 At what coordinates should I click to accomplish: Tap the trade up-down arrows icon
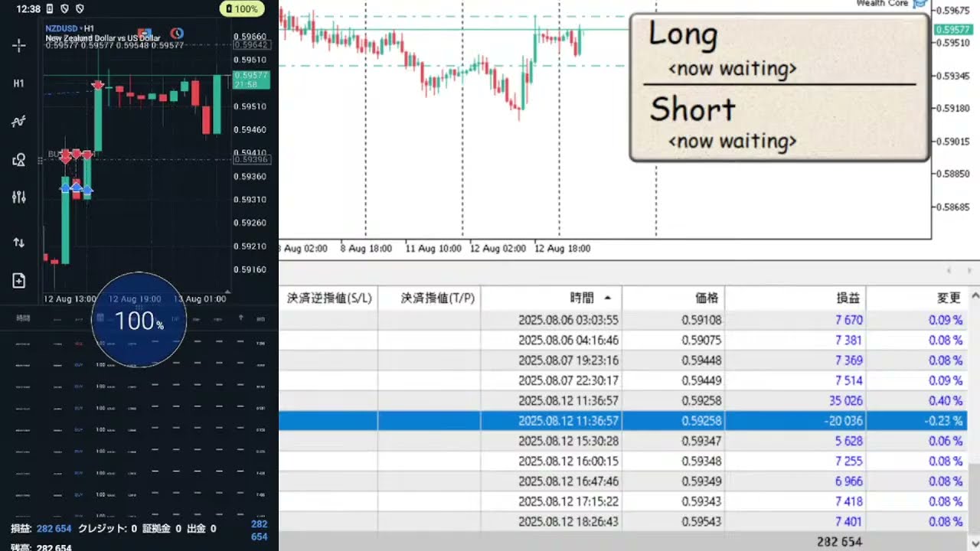point(19,243)
